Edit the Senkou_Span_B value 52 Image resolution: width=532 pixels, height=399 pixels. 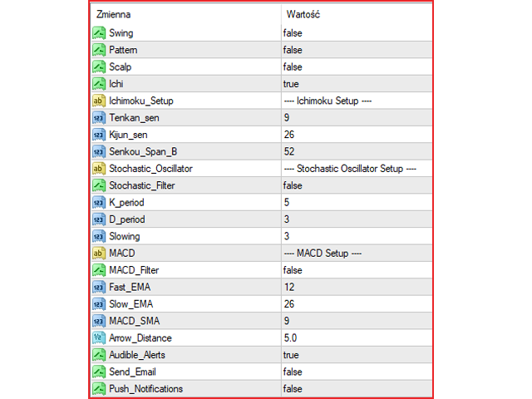[x=289, y=151]
